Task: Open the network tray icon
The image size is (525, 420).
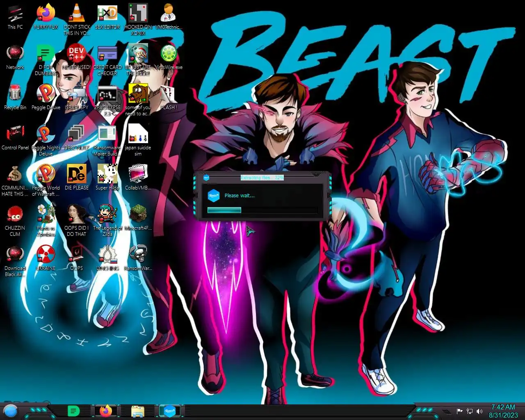Action: pos(470,411)
